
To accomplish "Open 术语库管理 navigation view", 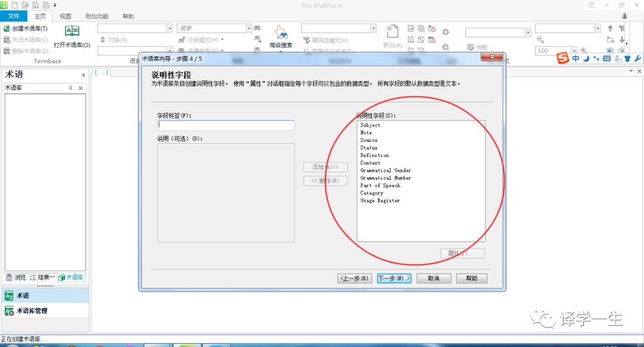I will [x=45, y=311].
